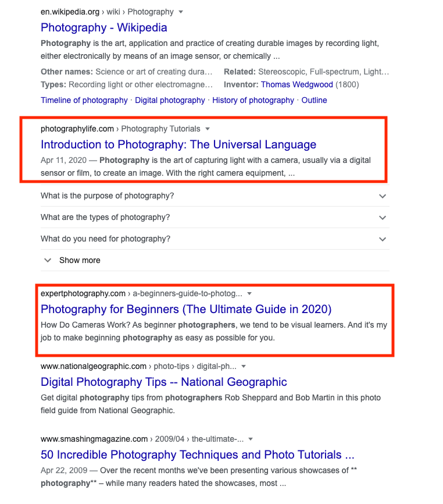The height and width of the screenshot is (504, 443).
Task: Click the 'Apr 11, 2020' date text
Action: [x=63, y=160]
